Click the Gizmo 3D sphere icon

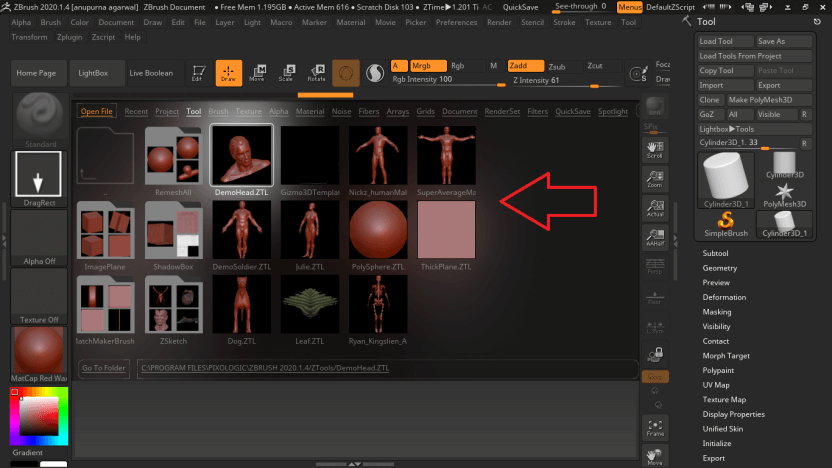coord(346,73)
